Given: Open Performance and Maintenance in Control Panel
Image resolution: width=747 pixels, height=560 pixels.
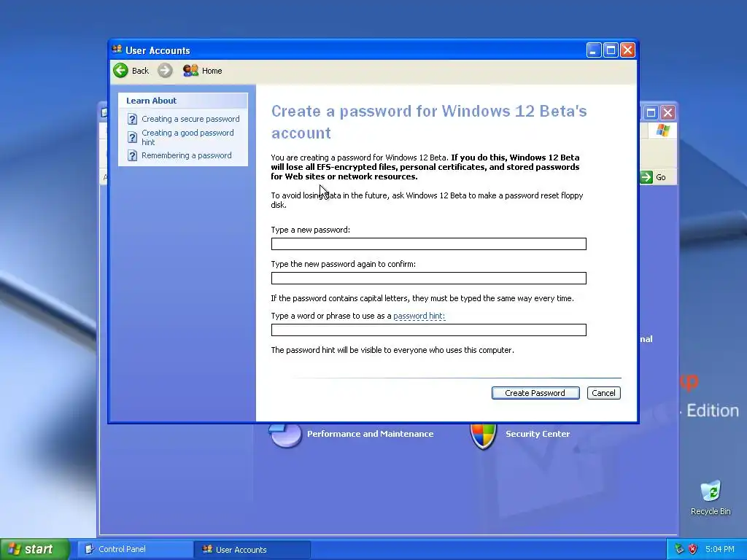Looking at the screenshot, I should tap(370, 434).
